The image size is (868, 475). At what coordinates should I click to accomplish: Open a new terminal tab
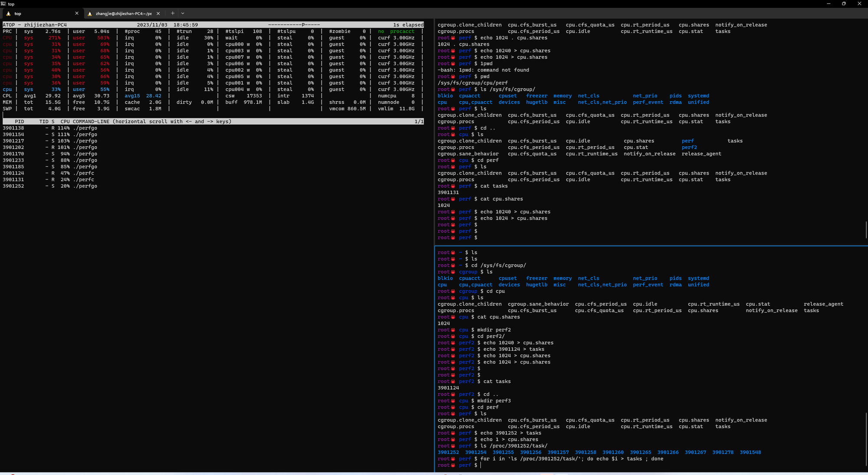[x=173, y=13]
